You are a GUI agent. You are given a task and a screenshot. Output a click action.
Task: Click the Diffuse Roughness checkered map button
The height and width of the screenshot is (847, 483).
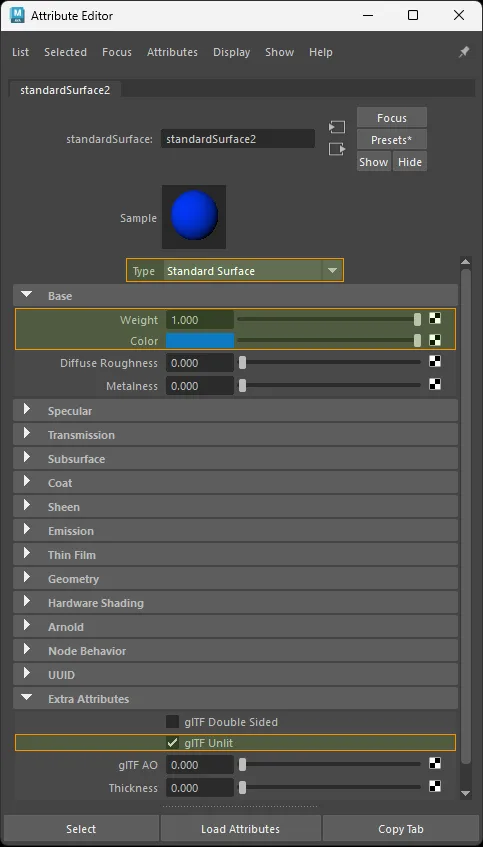[434, 361]
